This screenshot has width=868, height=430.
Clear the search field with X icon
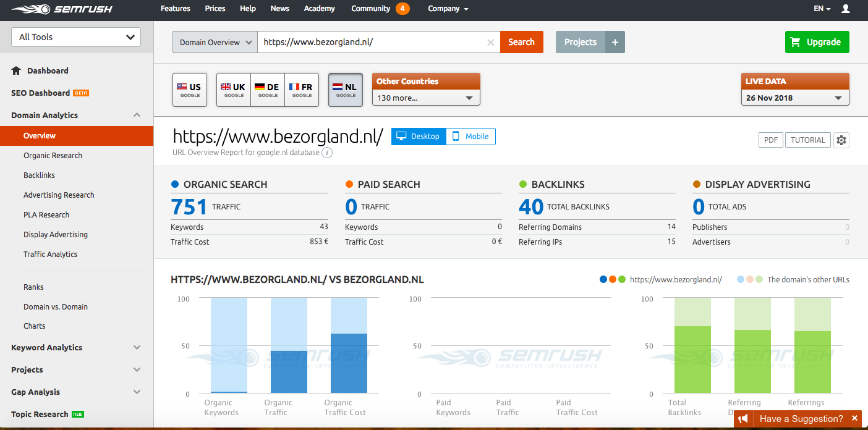coord(490,43)
